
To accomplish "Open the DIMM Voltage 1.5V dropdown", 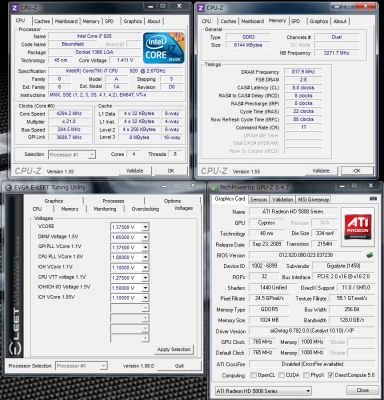I will pyautogui.click(x=145, y=237).
